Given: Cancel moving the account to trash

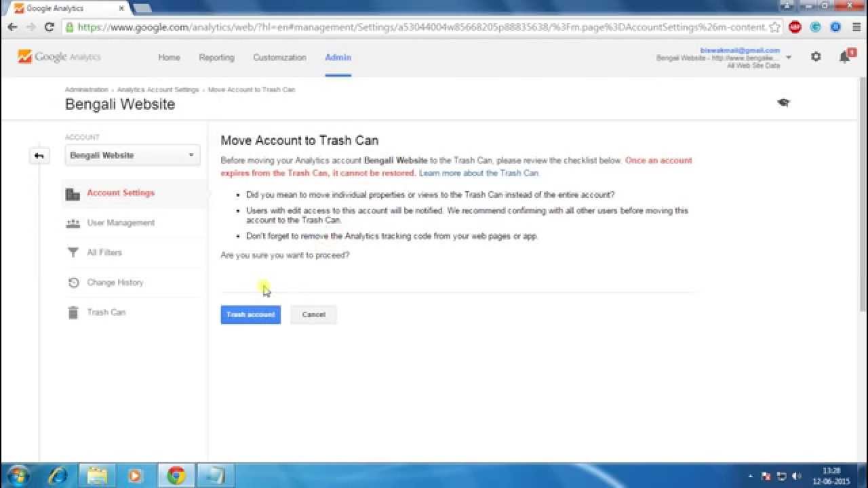Looking at the screenshot, I should [313, 314].
